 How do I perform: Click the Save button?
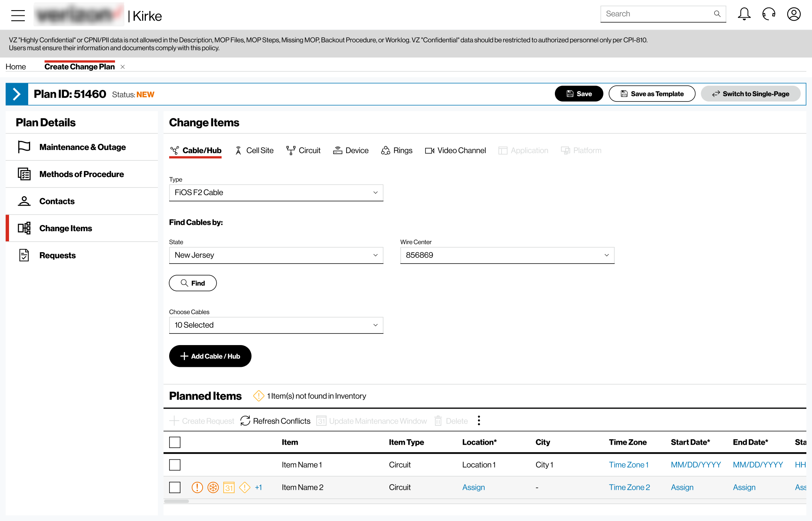tap(579, 94)
